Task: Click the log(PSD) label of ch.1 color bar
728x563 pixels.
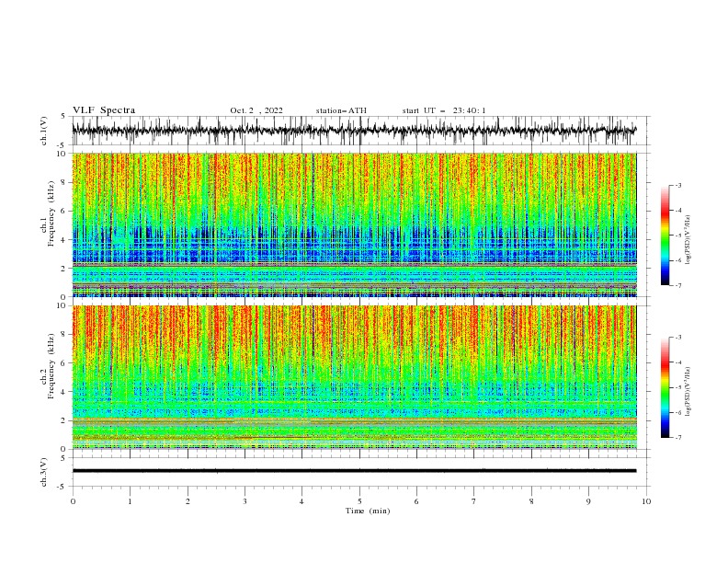Action: pyautogui.click(x=688, y=240)
